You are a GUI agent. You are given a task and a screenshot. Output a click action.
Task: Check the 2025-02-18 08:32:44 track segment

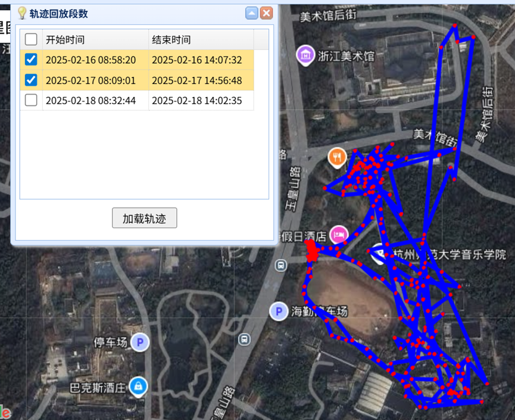31,100
